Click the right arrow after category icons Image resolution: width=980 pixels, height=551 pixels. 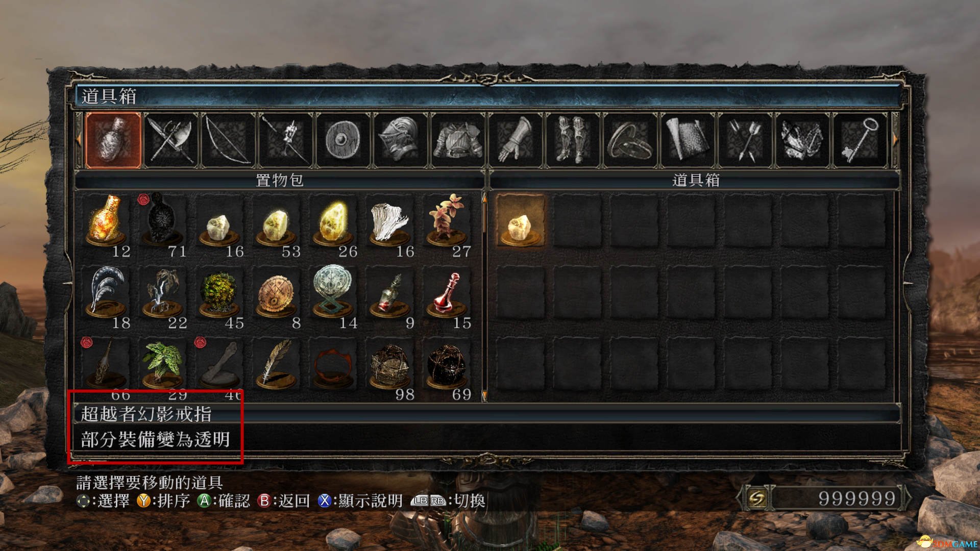pyautogui.click(x=895, y=140)
